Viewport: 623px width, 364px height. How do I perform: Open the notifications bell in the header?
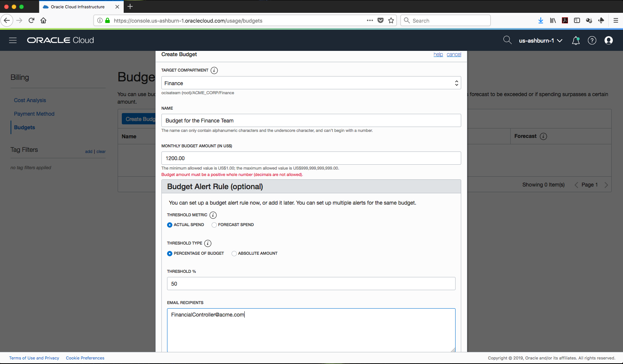pos(576,41)
